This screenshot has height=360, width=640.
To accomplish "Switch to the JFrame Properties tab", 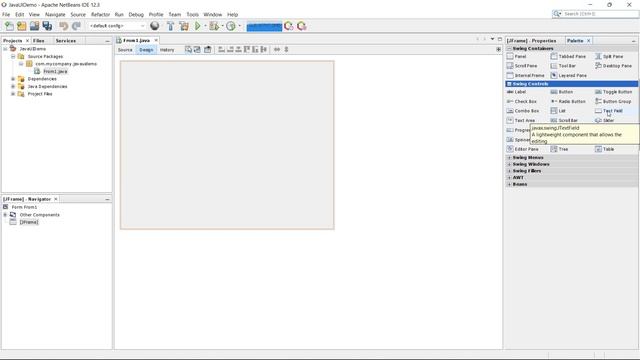I will tap(531, 41).
